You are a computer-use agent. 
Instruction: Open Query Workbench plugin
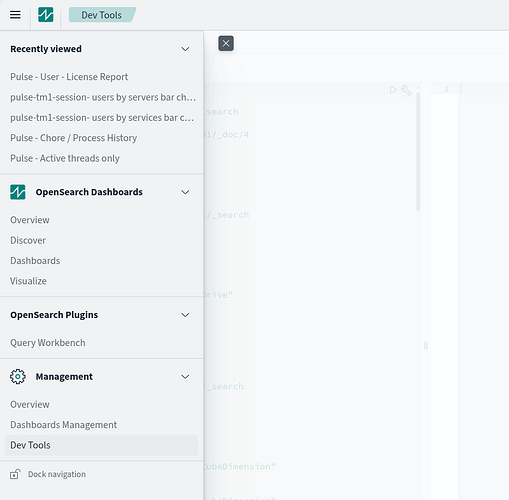[x=48, y=343]
